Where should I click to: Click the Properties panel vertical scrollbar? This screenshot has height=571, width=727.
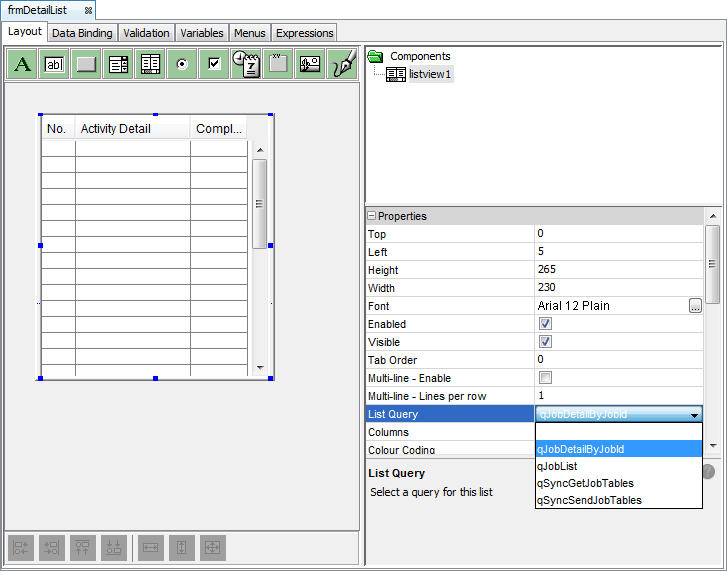[x=712, y=265]
